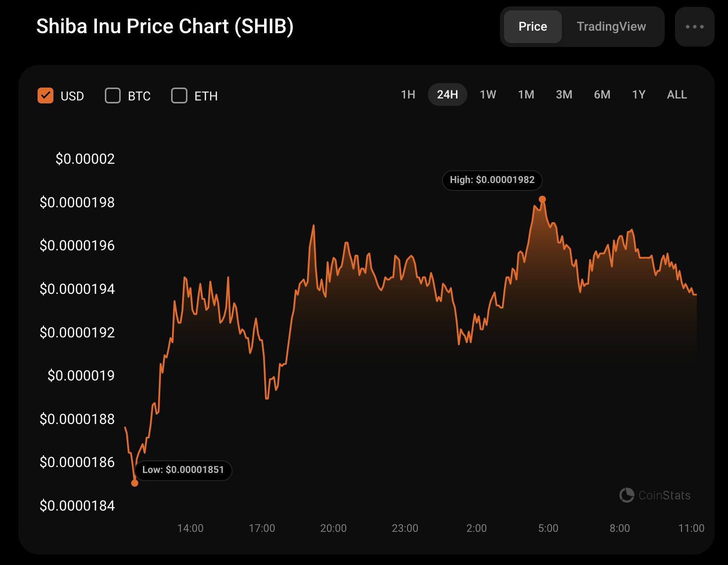Click the High: $0.00001982 label
This screenshot has height=565, width=728.
[x=492, y=180]
